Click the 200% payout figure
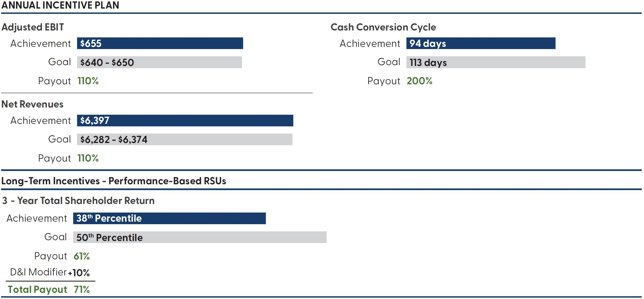Image resolution: width=644 pixels, height=299 pixels. [x=419, y=81]
